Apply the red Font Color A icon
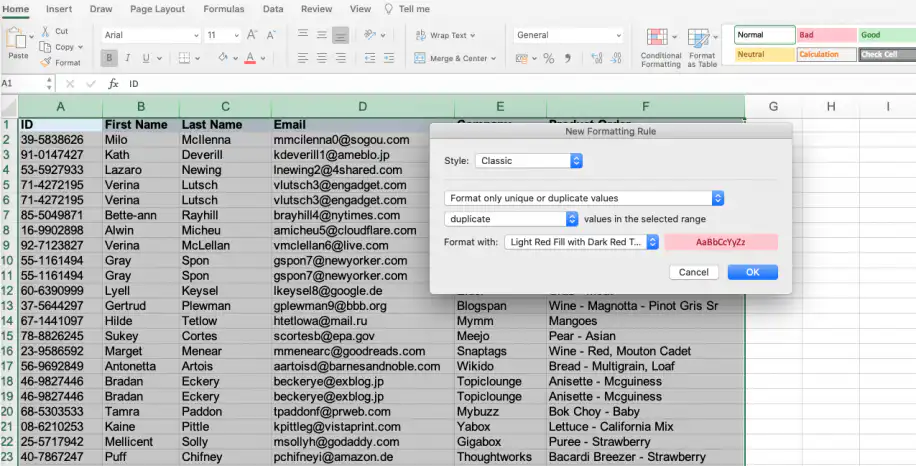This screenshot has height=466, width=916. coord(250,58)
